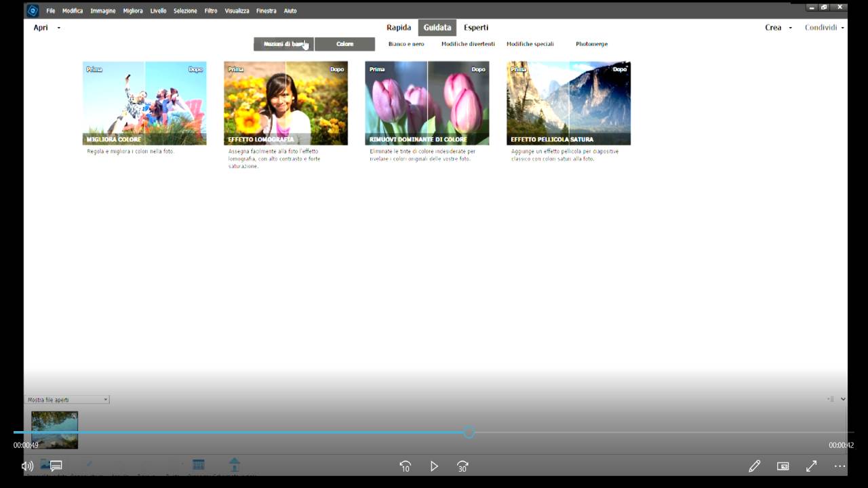868x488 pixels.
Task: Click the Crea button
Action: (773, 28)
